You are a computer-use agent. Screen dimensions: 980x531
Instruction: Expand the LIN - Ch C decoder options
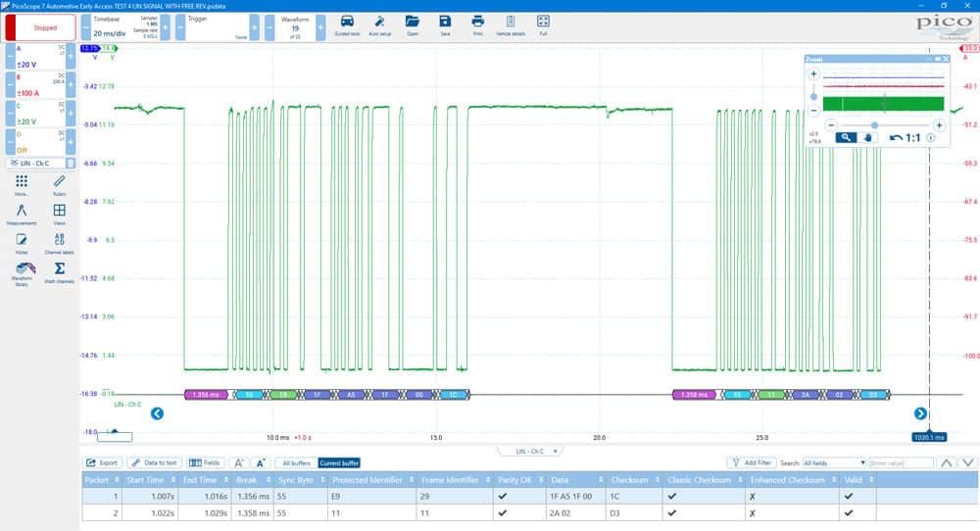coord(71,163)
